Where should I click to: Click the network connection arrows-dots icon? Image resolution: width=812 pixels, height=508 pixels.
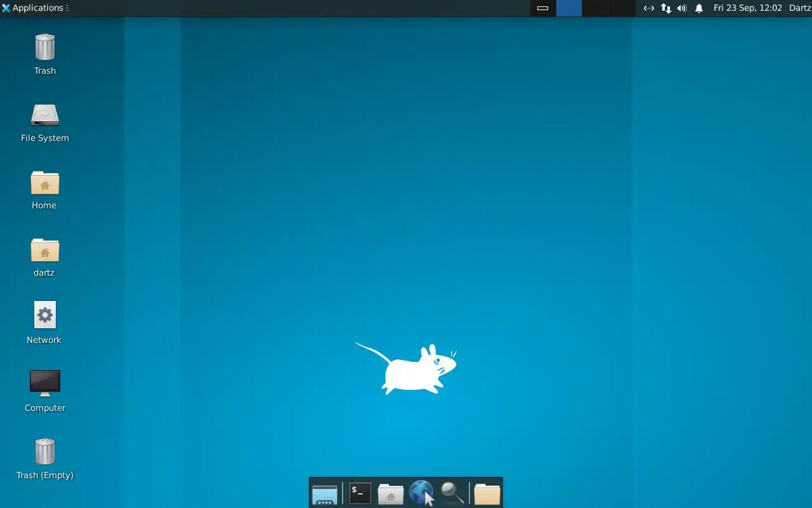(649, 8)
